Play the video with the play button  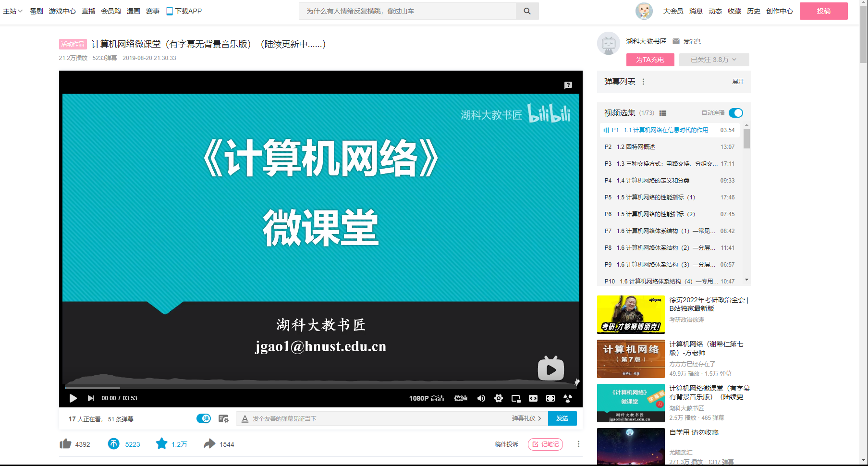click(73, 398)
